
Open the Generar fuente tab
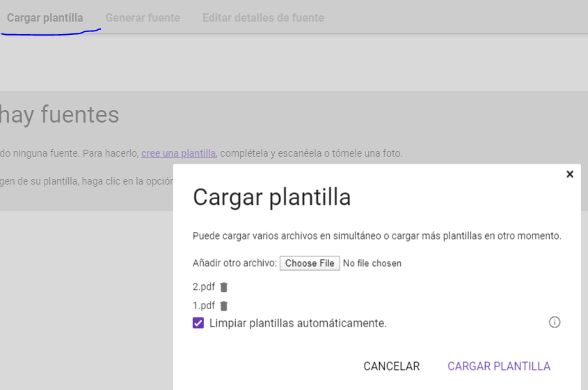click(143, 17)
